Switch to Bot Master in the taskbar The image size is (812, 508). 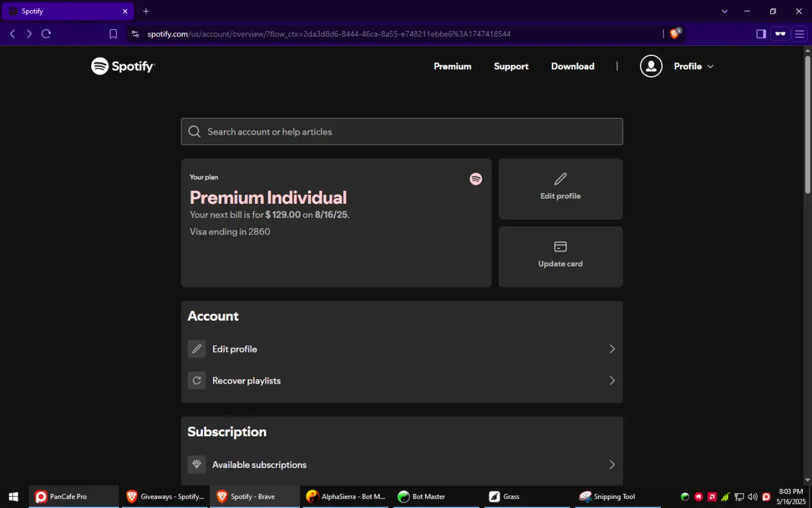pos(438,497)
